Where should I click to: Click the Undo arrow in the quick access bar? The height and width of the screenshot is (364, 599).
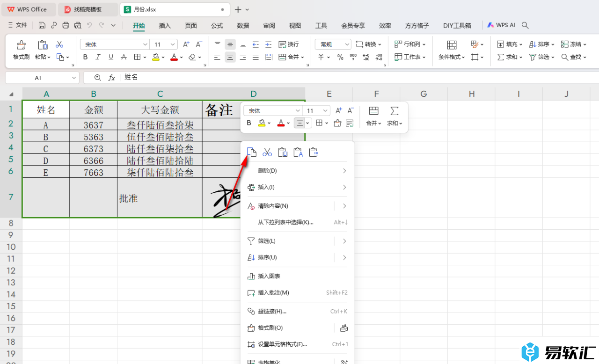point(89,25)
